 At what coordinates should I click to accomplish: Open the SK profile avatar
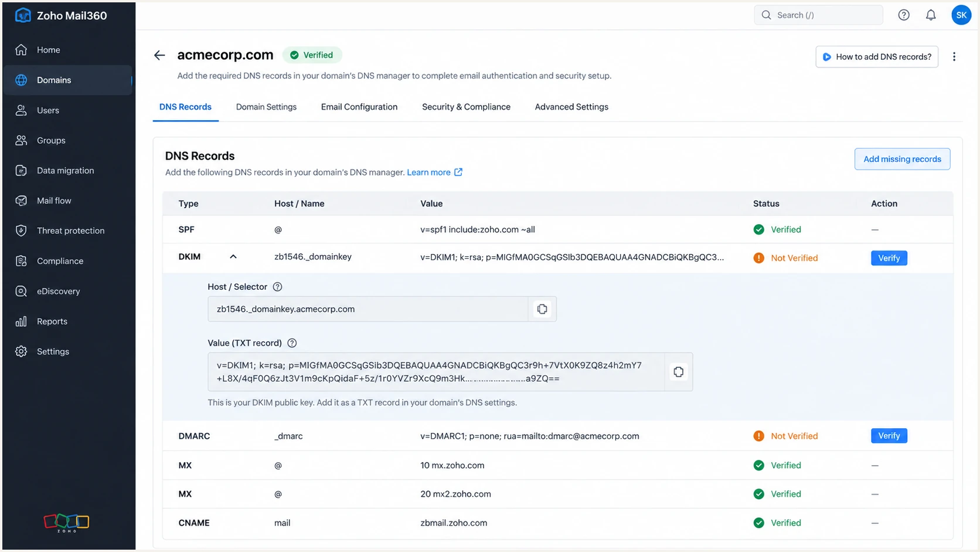(x=961, y=15)
